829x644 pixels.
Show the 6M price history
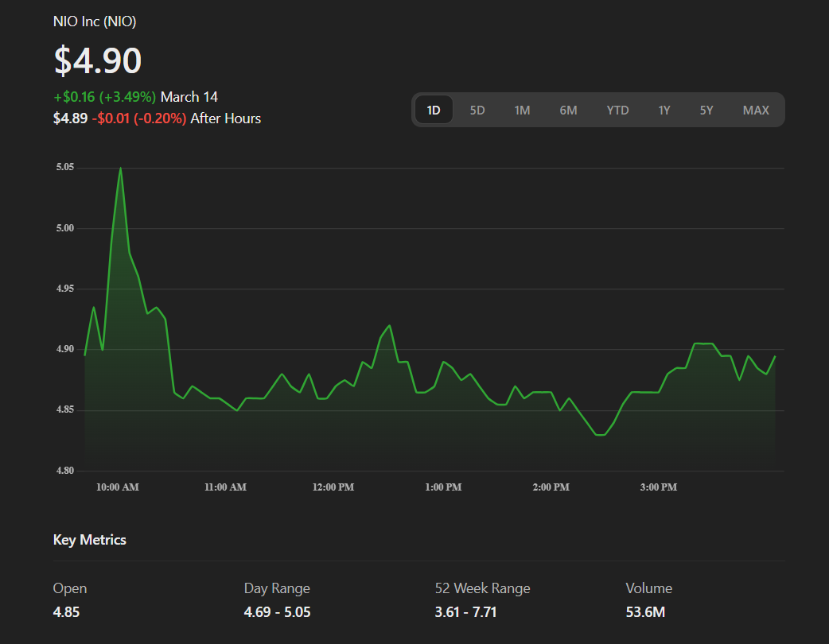coord(568,110)
